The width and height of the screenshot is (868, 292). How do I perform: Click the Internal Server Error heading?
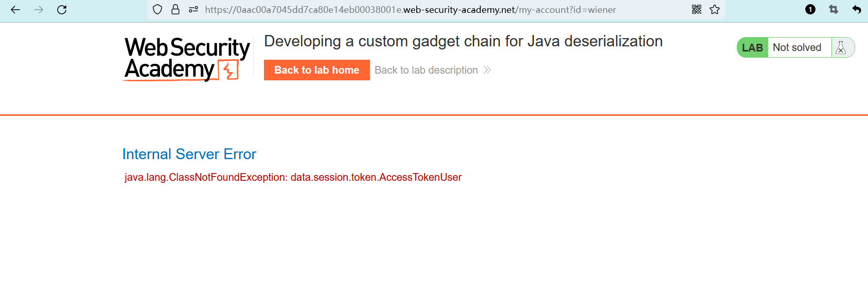click(x=189, y=154)
